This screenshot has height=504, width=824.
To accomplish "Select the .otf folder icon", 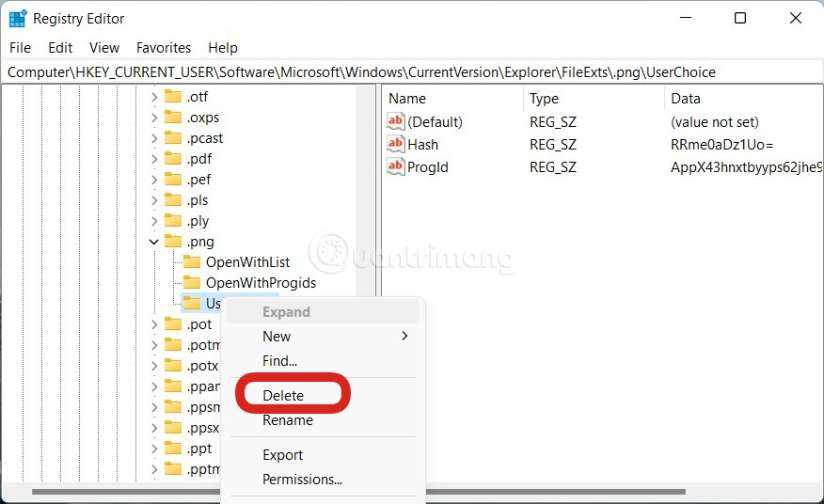I will [x=173, y=97].
